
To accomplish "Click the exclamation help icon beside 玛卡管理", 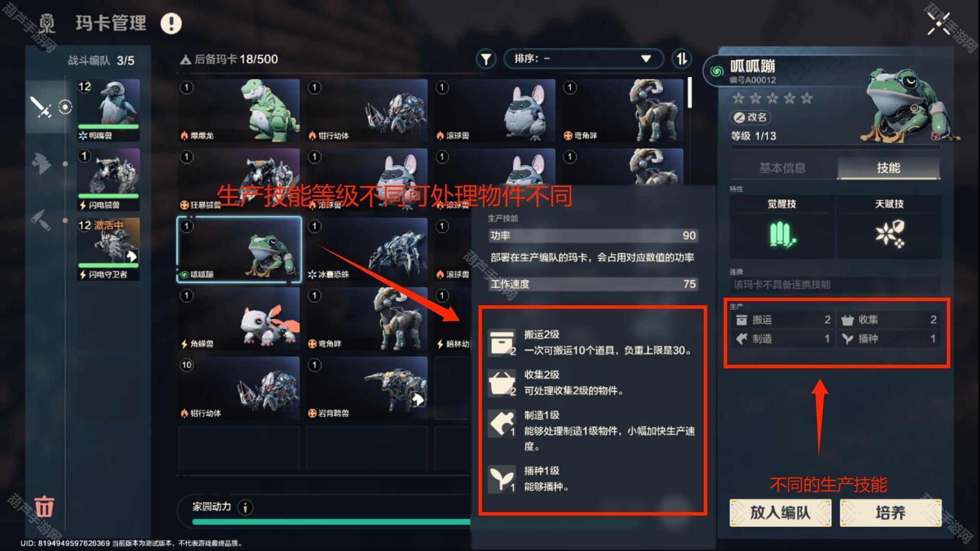I will click(171, 23).
